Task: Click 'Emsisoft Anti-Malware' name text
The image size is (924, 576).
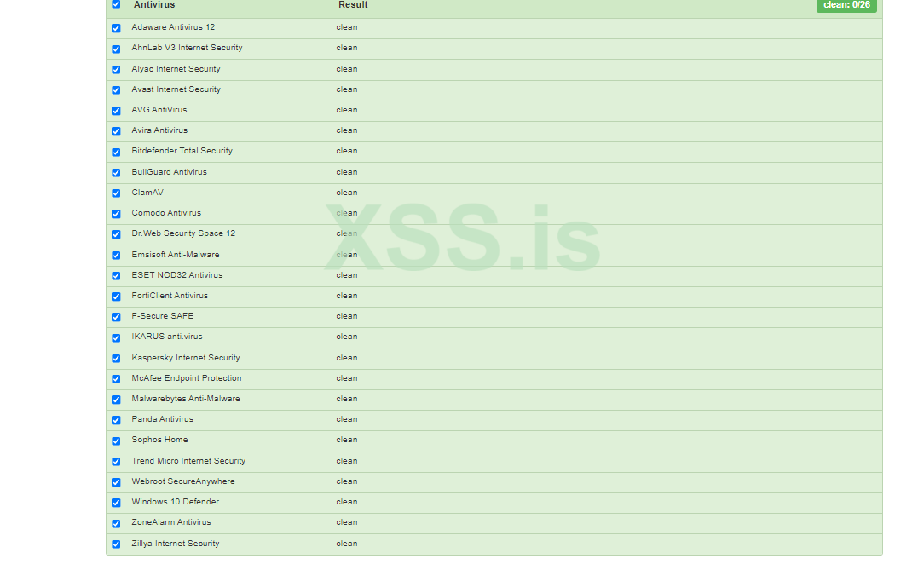Action: pyautogui.click(x=176, y=255)
